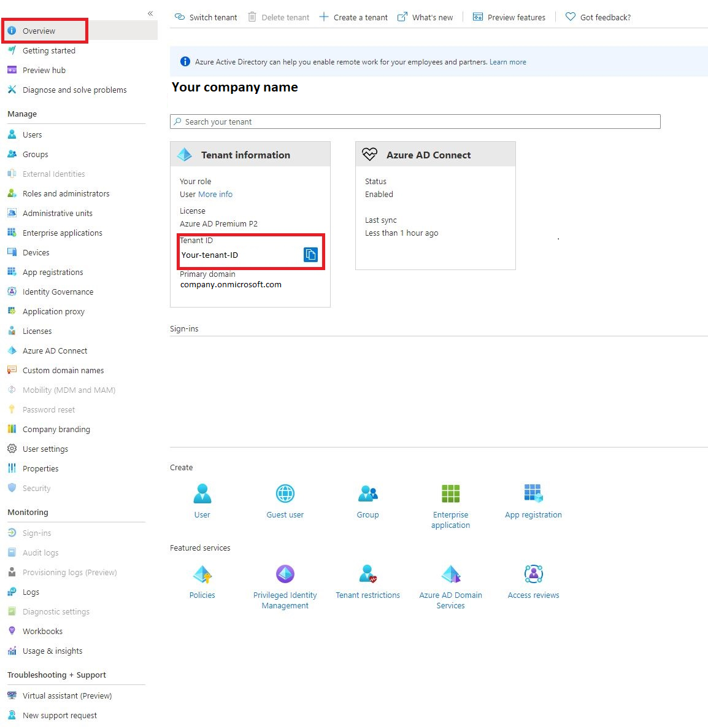Click the Application proxy icon
The height and width of the screenshot is (728, 708).
[x=12, y=311]
